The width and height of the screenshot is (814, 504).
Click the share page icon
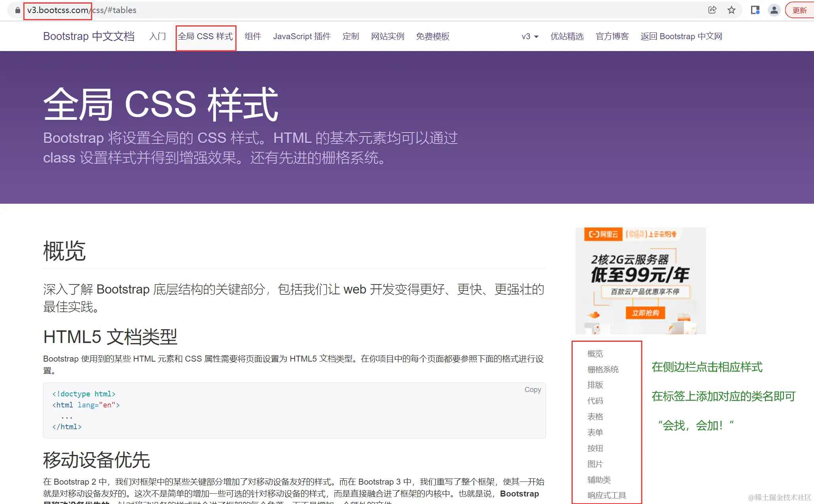(x=712, y=10)
